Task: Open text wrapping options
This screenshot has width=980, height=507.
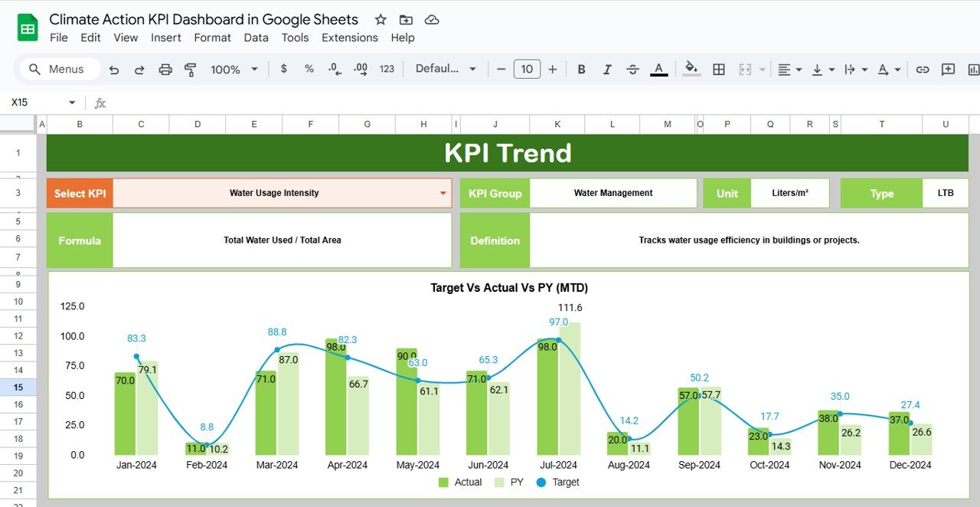Action: pyautogui.click(x=855, y=69)
